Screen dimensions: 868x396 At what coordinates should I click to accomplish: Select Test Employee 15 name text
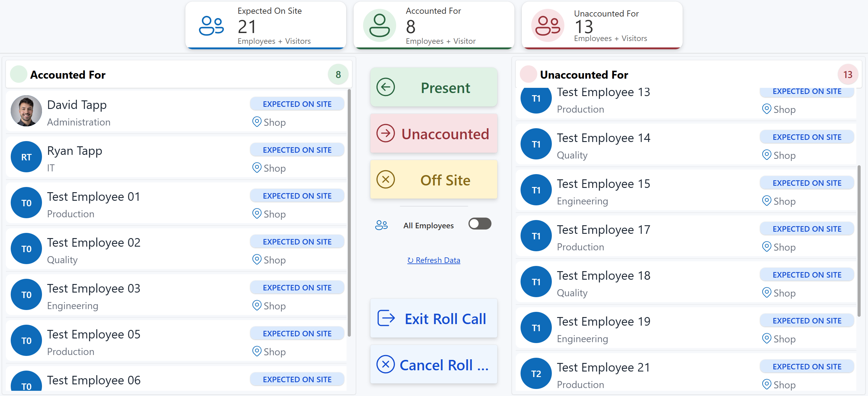pyautogui.click(x=603, y=184)
